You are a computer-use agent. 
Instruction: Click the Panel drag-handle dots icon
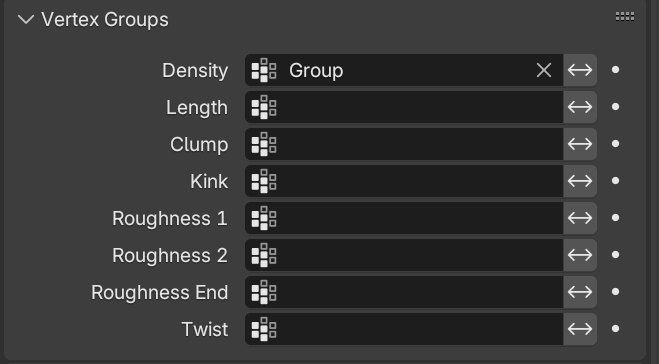click(625, 17)
